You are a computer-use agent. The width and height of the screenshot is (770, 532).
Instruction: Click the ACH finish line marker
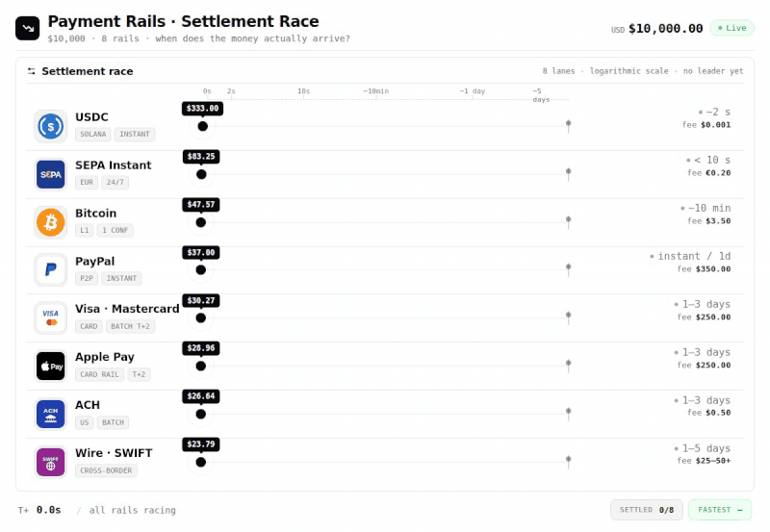[x=568, y=414]
